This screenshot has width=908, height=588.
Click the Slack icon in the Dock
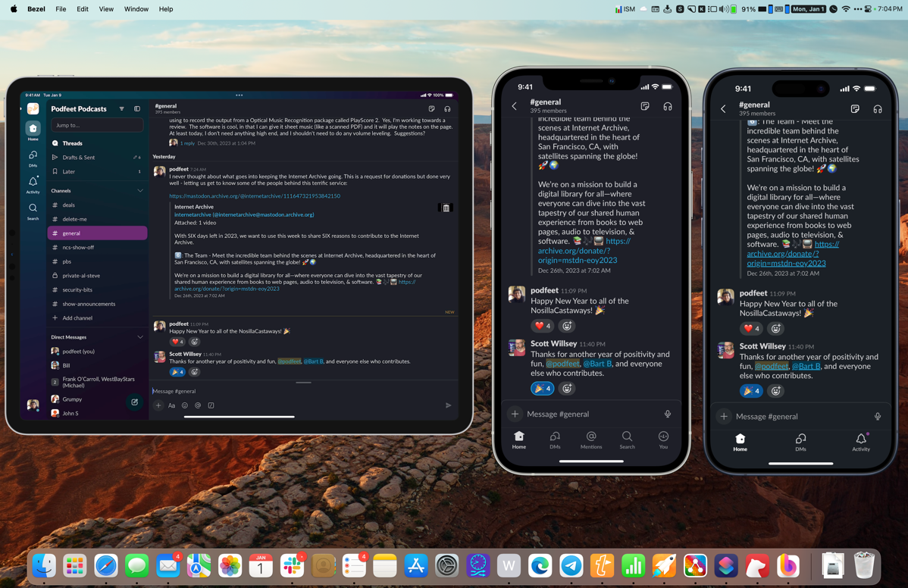[x=292, y=565]
